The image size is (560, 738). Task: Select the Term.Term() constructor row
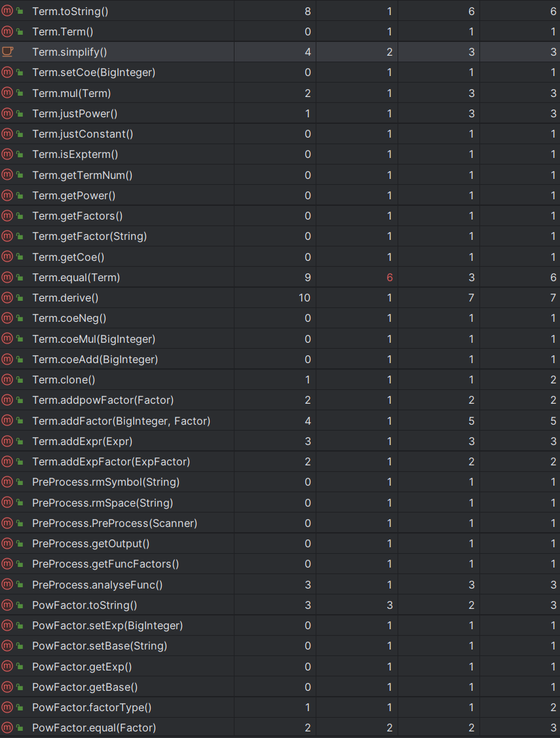point(280,31)
